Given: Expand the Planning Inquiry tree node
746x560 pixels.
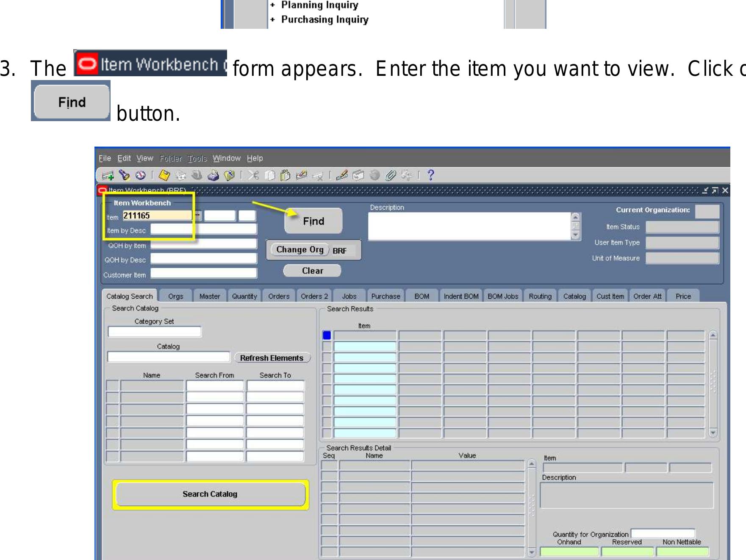Looking at the screenshot, I should [x=272, y=5].
